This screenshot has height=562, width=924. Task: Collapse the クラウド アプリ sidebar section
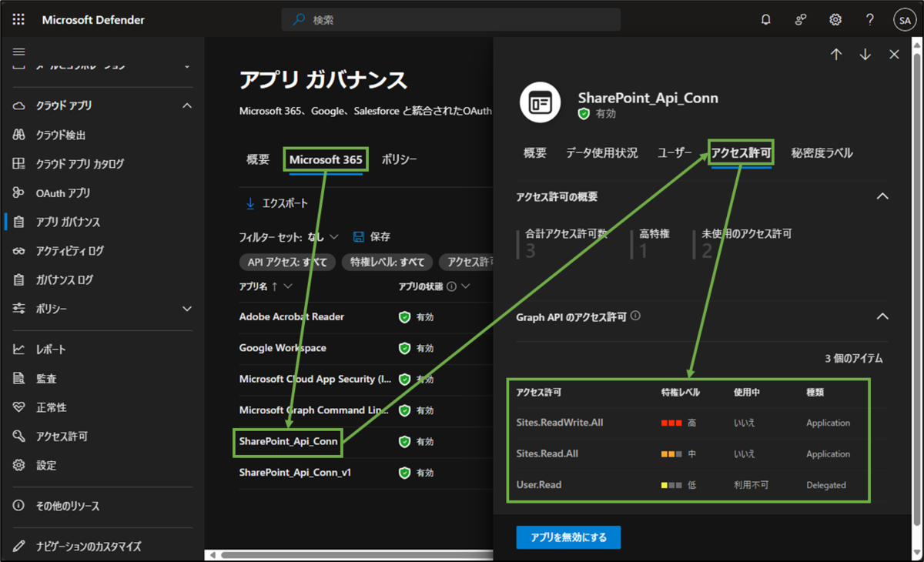187,105
